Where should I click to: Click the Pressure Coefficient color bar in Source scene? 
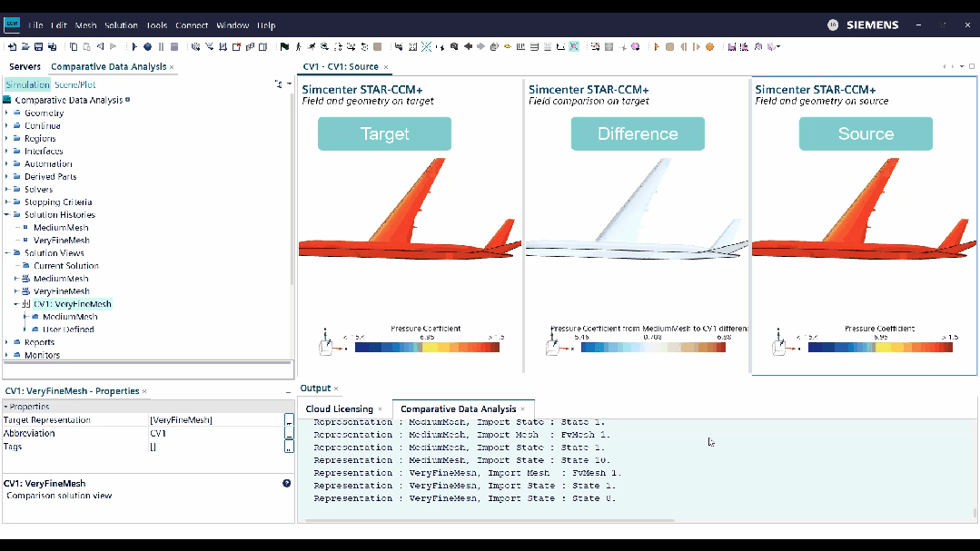(x=880, y=348)
